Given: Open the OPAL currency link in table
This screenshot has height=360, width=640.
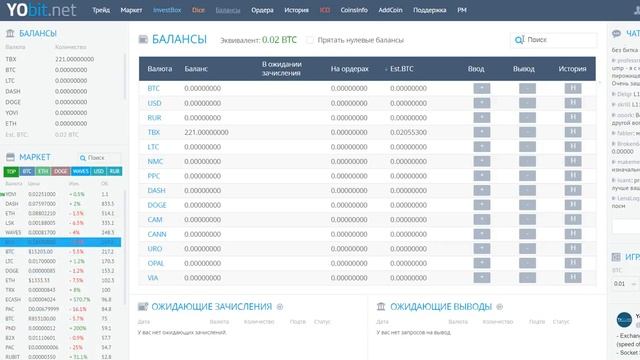Looking at the screenshot, I should click(x=156, y=263).
